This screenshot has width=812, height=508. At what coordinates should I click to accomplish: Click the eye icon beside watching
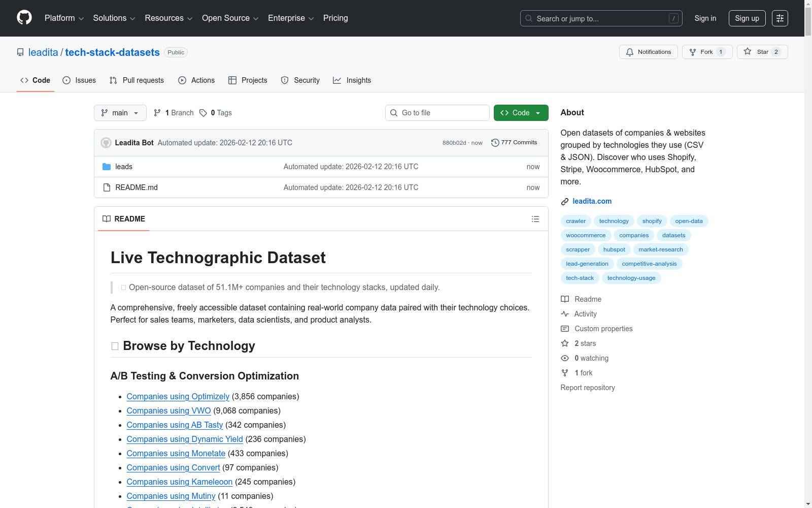pyautogui.click(x=565, y=358)
